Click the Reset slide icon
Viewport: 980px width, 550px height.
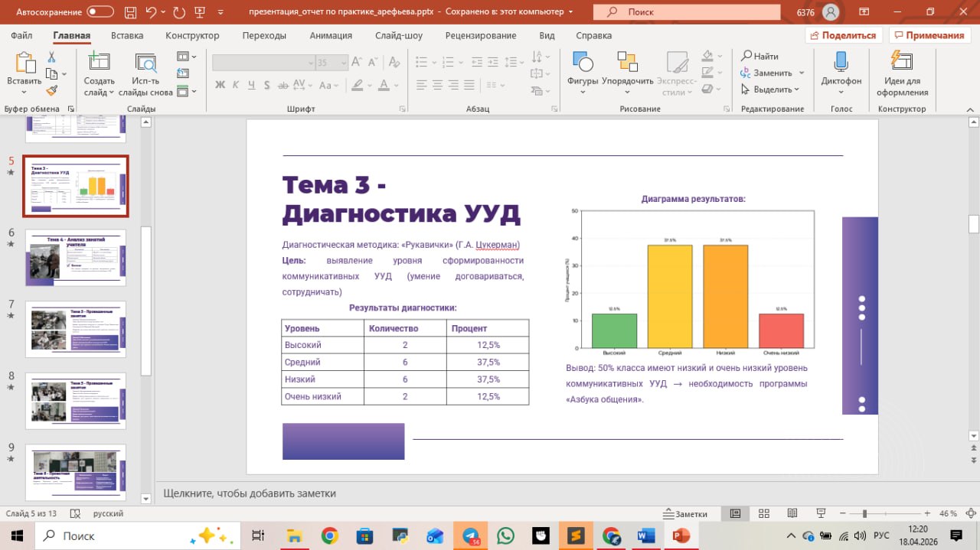click(x=182, y=74)
